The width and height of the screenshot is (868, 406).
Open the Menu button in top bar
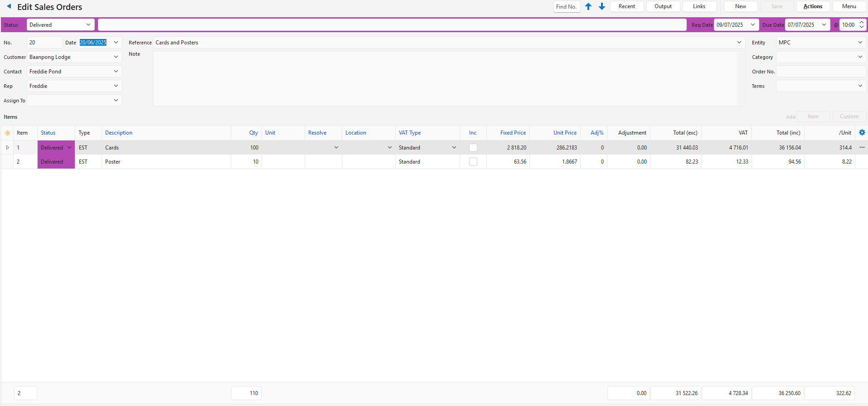[x=849, y=6]
